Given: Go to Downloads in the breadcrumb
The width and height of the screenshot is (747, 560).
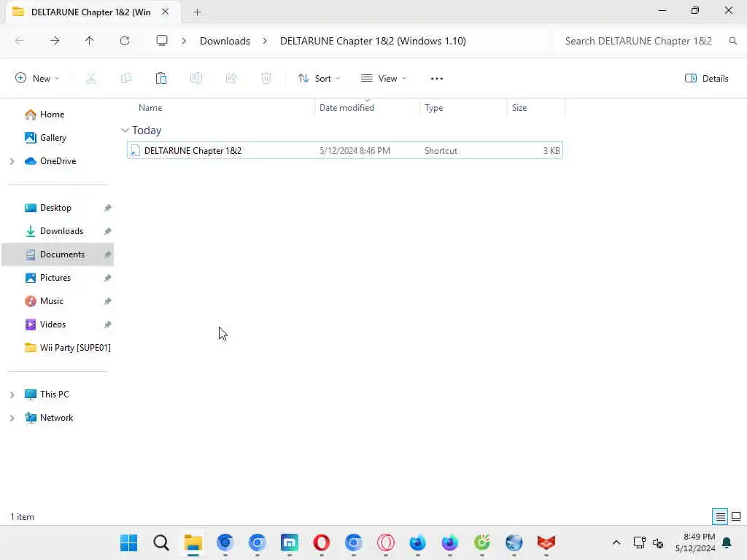Looking at the screenshot, I should click(x=225, y=41).
